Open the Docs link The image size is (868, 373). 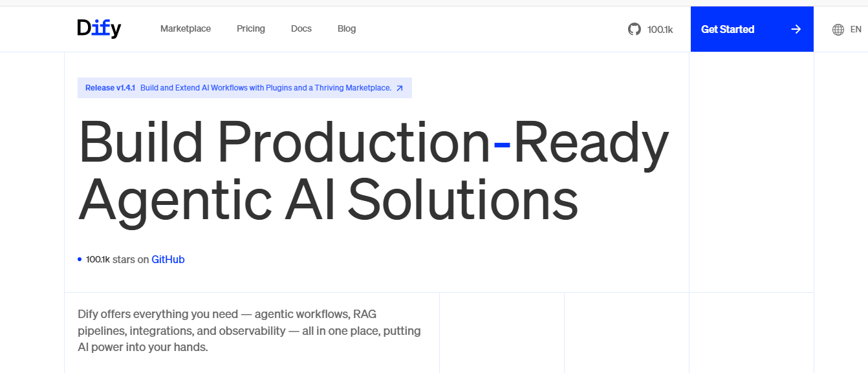pos(301,28)
